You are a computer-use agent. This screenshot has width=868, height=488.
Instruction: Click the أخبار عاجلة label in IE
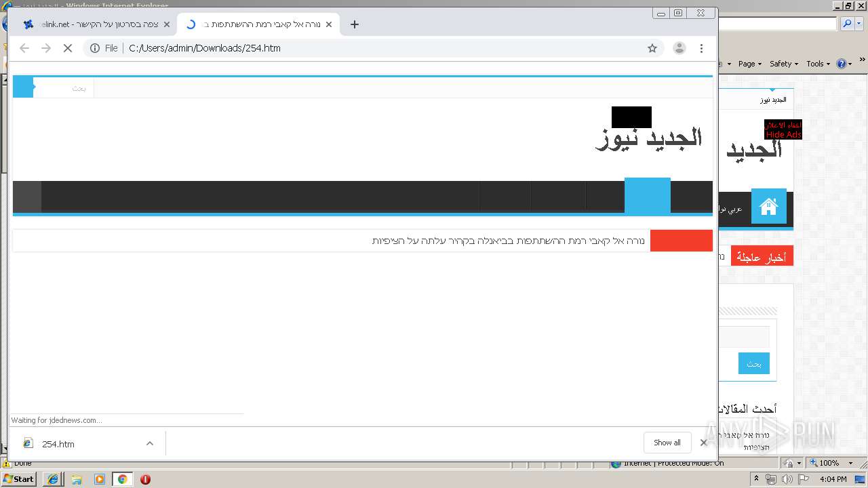coord(762,257)
